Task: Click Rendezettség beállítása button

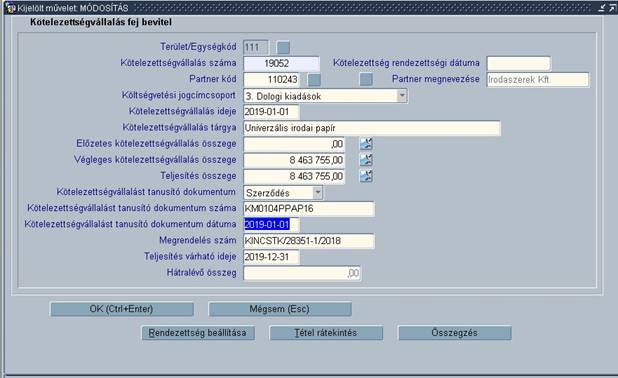Action: (198, 333)
